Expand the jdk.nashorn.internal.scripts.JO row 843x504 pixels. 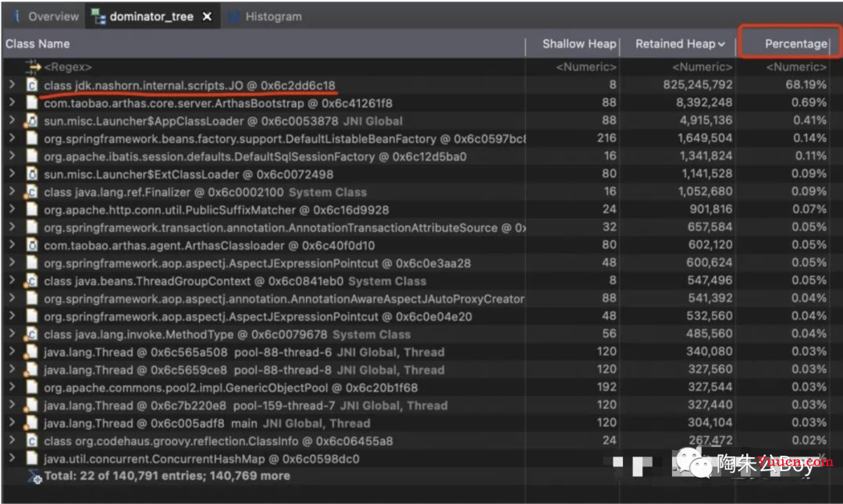[12, 85]
